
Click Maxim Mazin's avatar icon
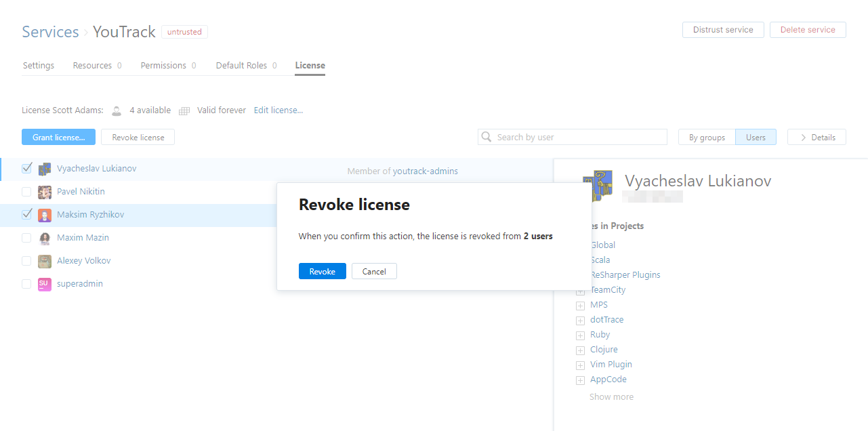click(x=45, y=238)
